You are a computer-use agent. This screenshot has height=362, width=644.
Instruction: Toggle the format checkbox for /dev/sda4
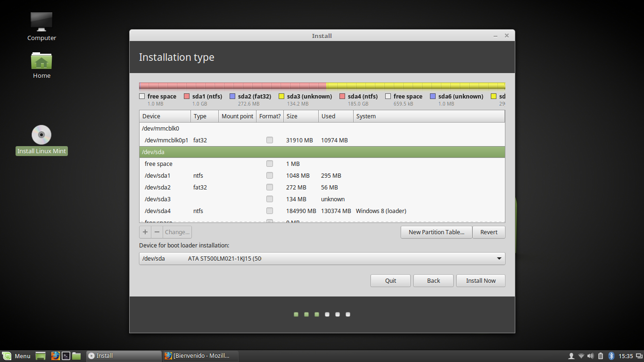pyautogui.click(x=270, y=211)
